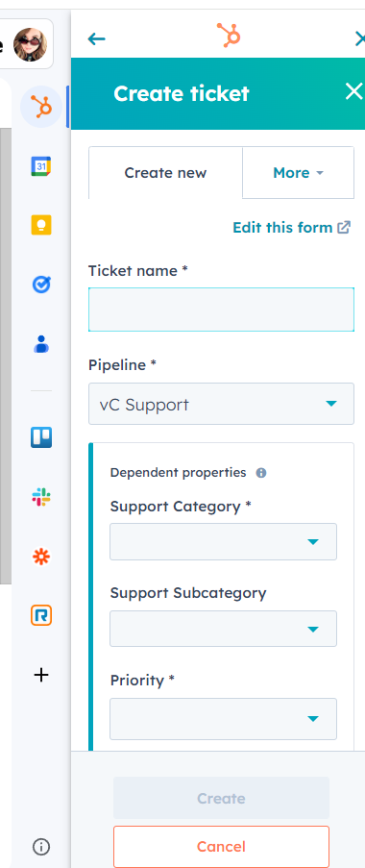Viewport: 365px width, 868px height.
Task: Open the Google Calendar side panel icon
Action: click(41, 166)
